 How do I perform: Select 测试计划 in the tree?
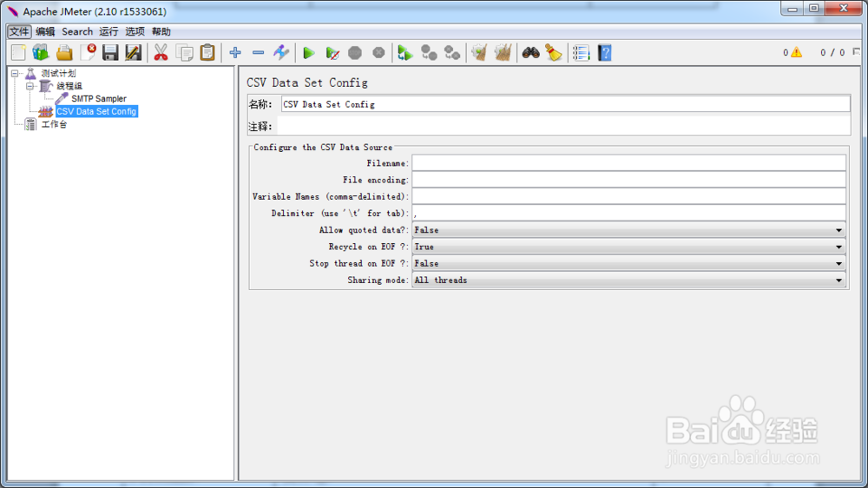click(x=58, y=73)
